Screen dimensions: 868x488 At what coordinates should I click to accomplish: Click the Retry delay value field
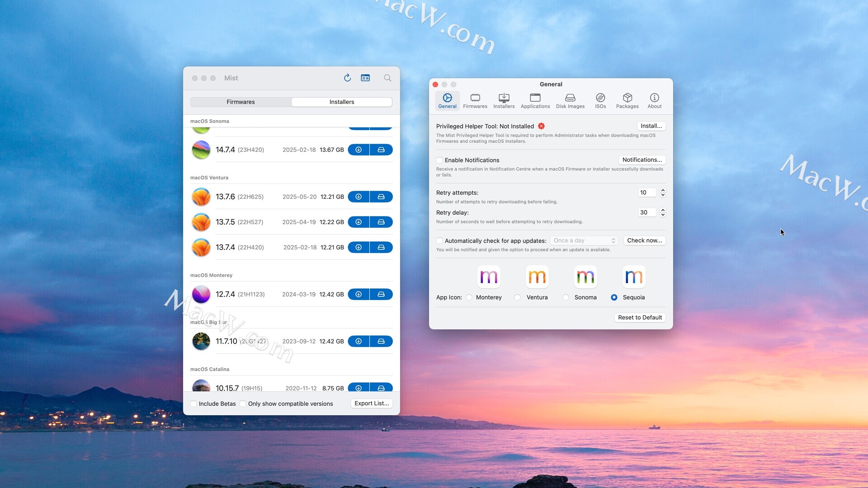pyautogui.click(x=646, y=212)
